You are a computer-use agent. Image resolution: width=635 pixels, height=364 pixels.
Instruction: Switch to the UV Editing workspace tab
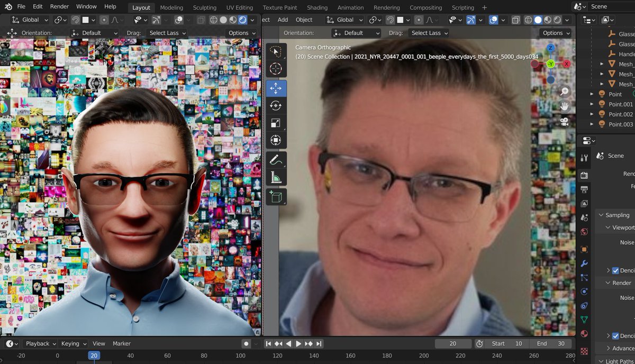click(x=240, y=7)
